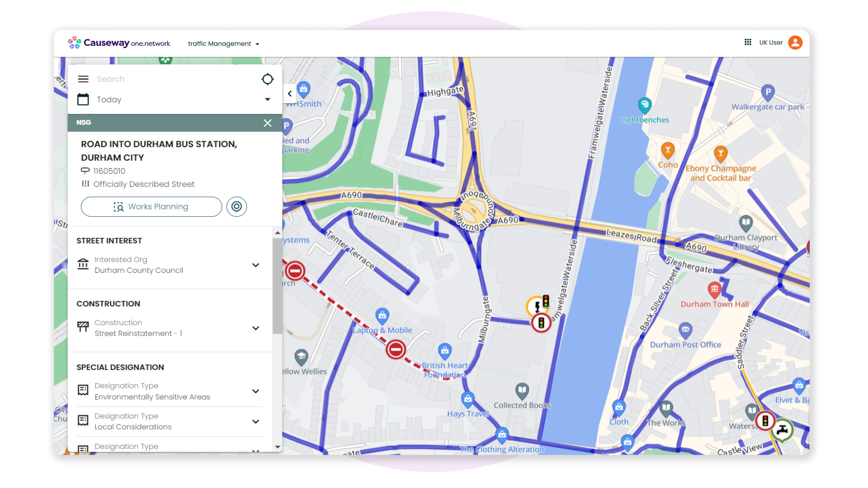Click the traffic light marker near Waterstones
This screenshot has width=868, height=488.
click(x=765, y=421)
